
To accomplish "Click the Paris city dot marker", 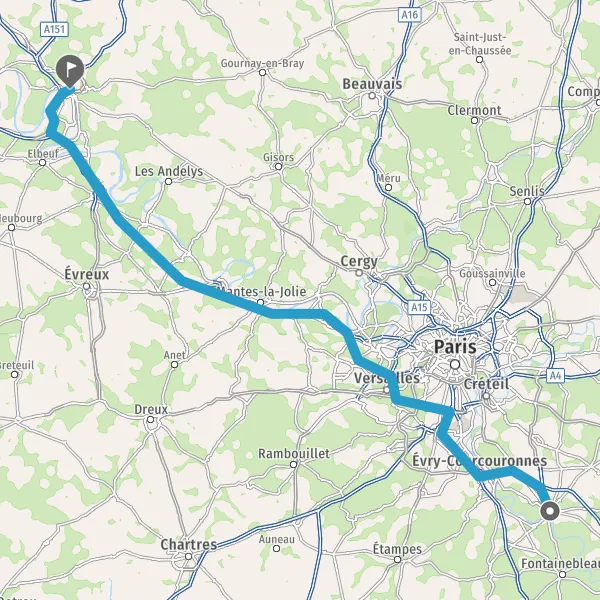I will click(455, 364).
